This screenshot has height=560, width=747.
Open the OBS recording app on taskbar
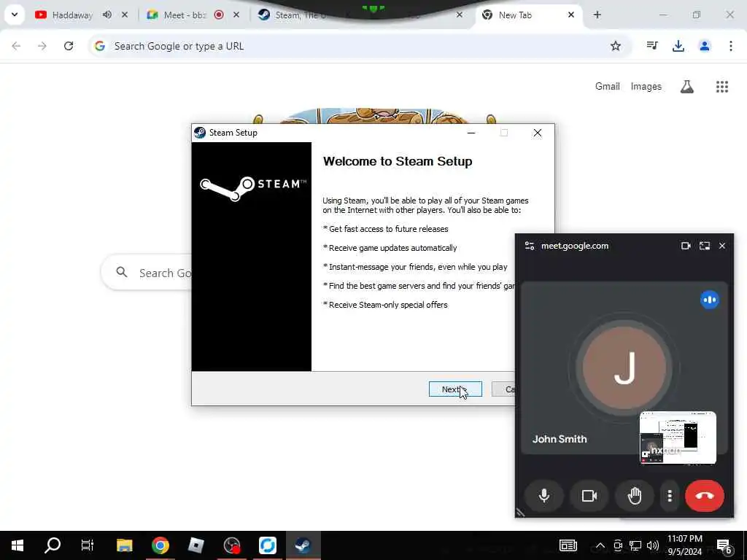[232, 545]
